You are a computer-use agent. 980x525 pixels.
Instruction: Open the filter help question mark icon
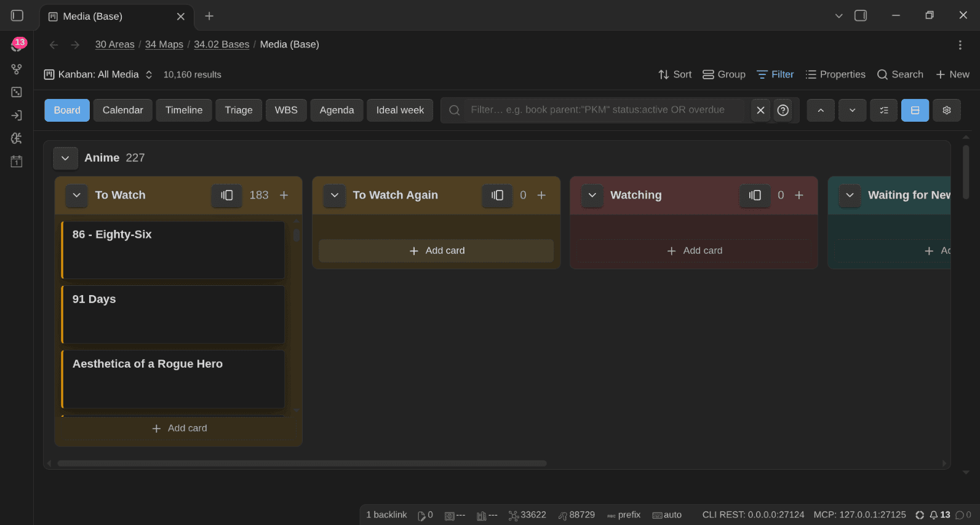pyautogui.click(x=783, y=110)
